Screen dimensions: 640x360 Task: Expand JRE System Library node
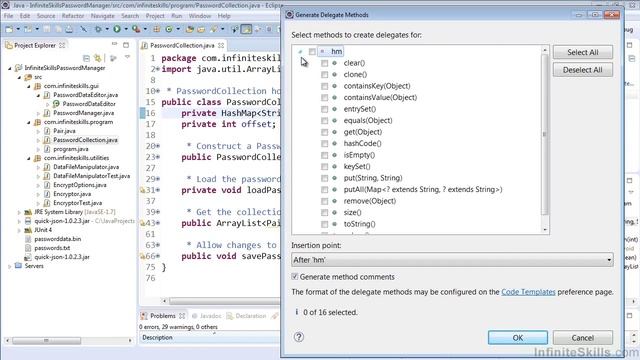point(19,212)
